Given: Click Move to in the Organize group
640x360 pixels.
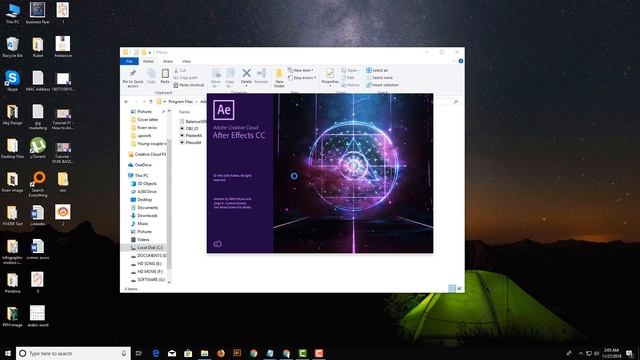Looking at the screenshot, I should click(216, 78).
